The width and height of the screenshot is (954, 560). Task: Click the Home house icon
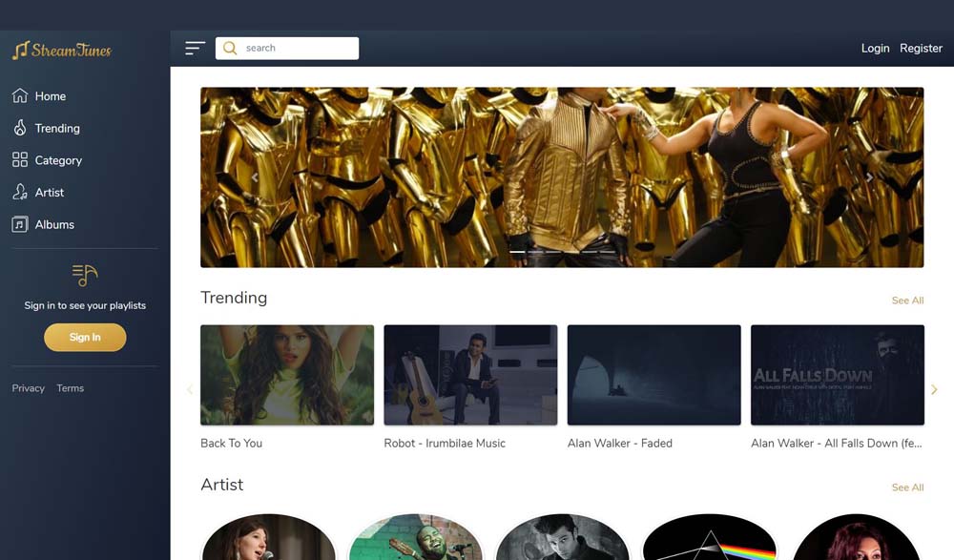click(20, 95)
